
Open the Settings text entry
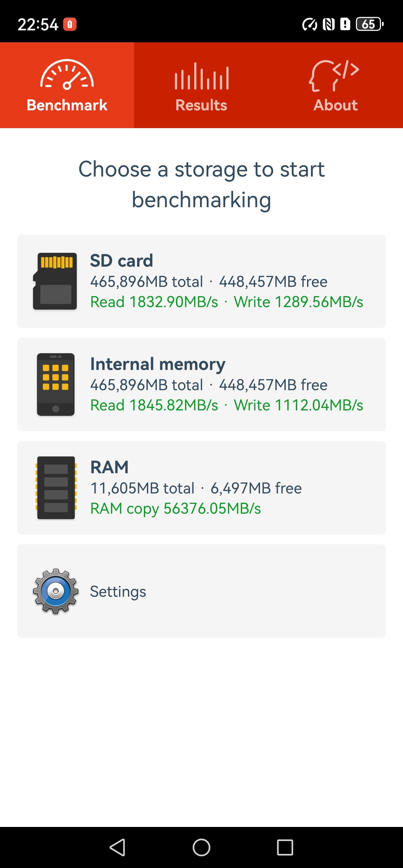coord(118,591)
